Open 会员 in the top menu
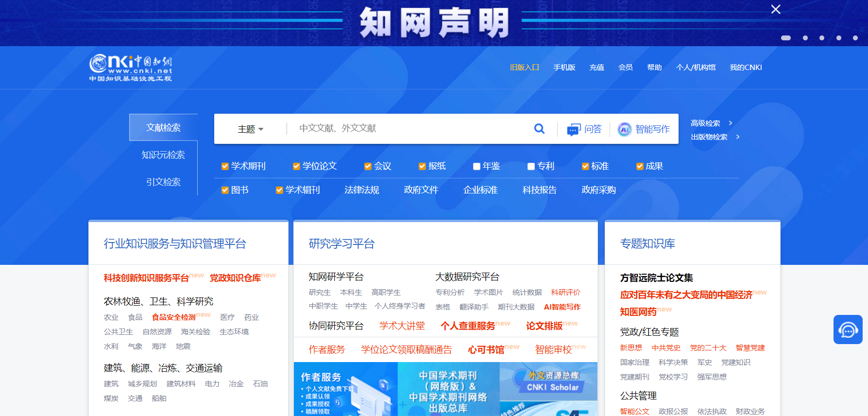Viewport: 868px width, 416px height. 626,67
